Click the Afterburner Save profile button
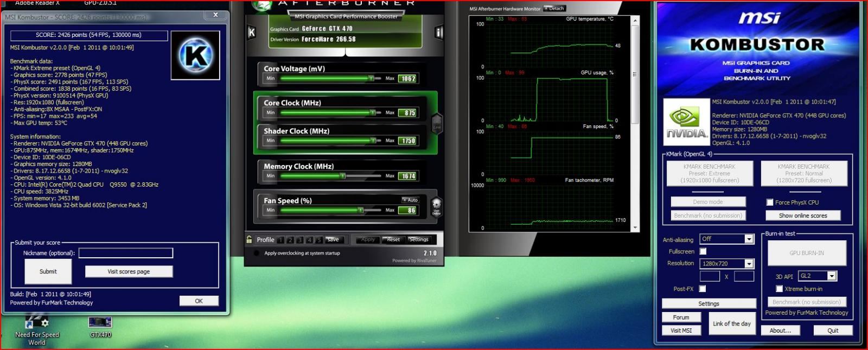The image size is (868, 350). pyautogui.click(x=333, y=239)
